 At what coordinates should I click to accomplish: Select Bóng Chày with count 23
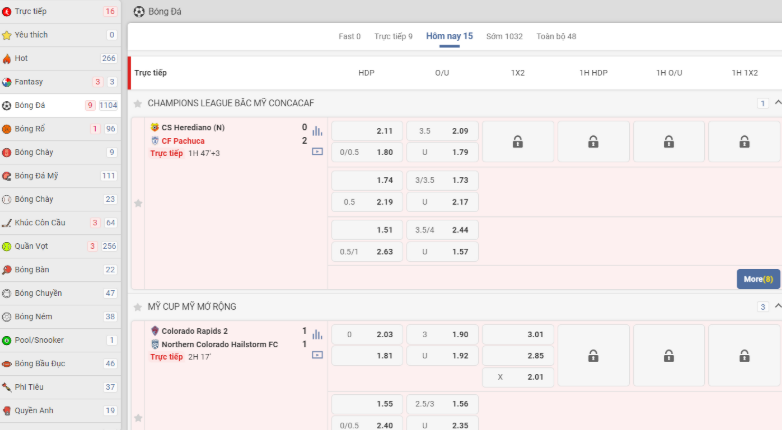(x=60, y=199)
